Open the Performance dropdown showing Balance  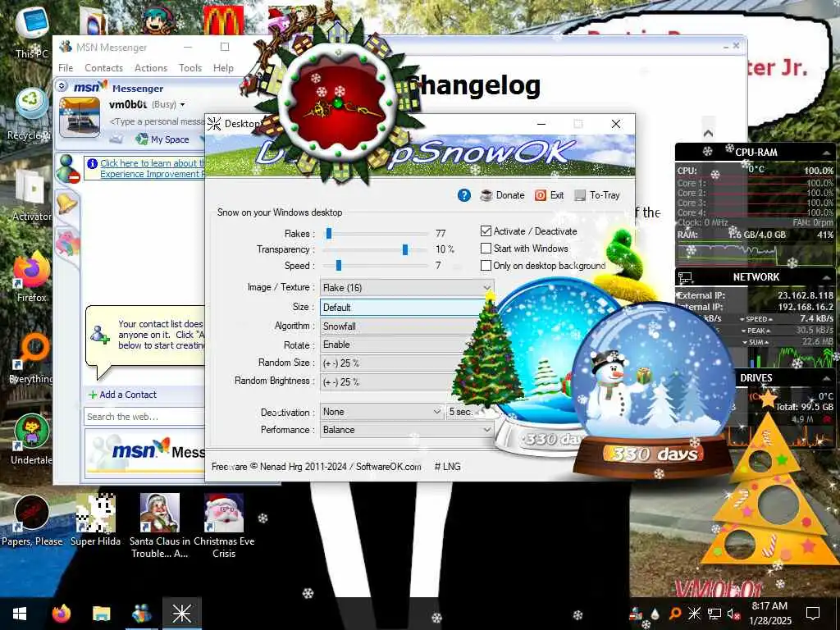pyautogui.click(x=407, y=430)
